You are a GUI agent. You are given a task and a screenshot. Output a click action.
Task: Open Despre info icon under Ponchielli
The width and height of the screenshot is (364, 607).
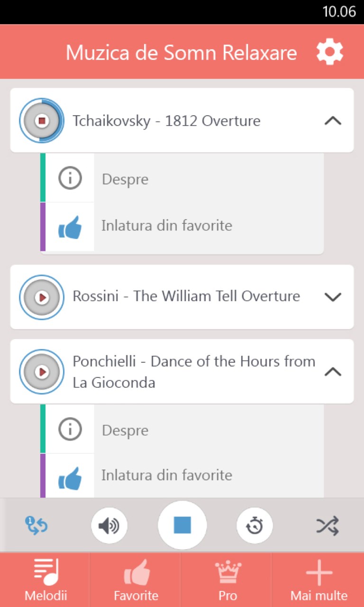(70, 429)
